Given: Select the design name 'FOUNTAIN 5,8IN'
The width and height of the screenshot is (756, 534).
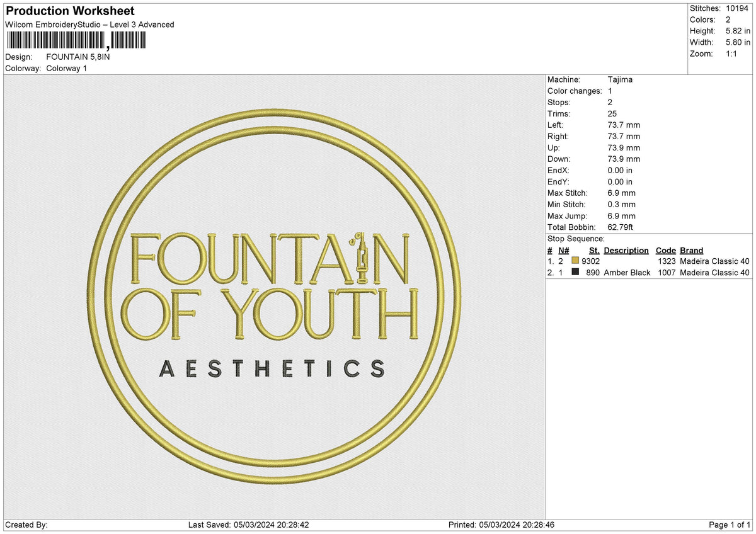Looking at the screenshot, I should (x=78, y=57).
